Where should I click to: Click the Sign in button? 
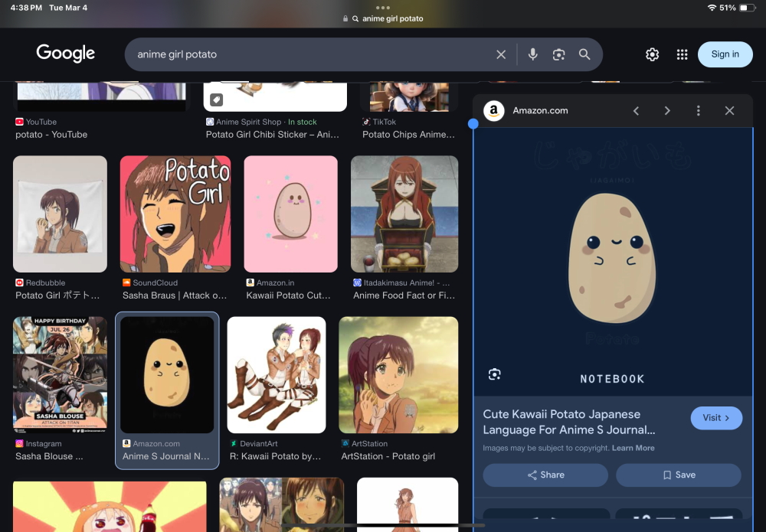tap(725, 54)
